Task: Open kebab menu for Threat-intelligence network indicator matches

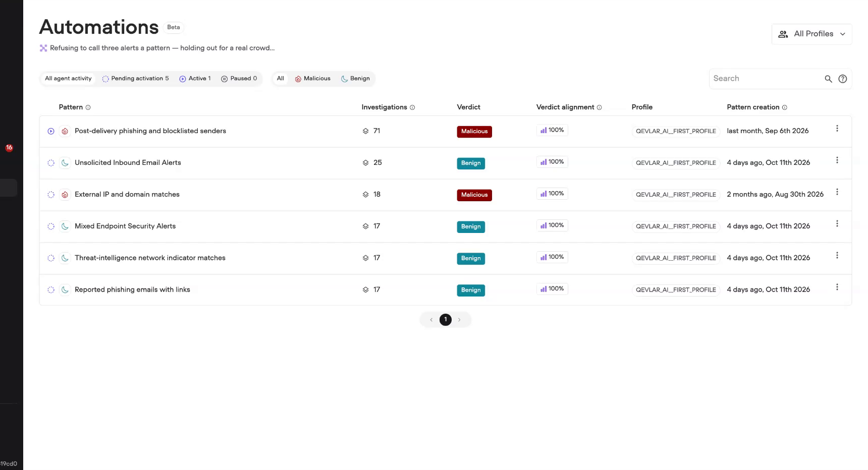Action: [837, 256]
